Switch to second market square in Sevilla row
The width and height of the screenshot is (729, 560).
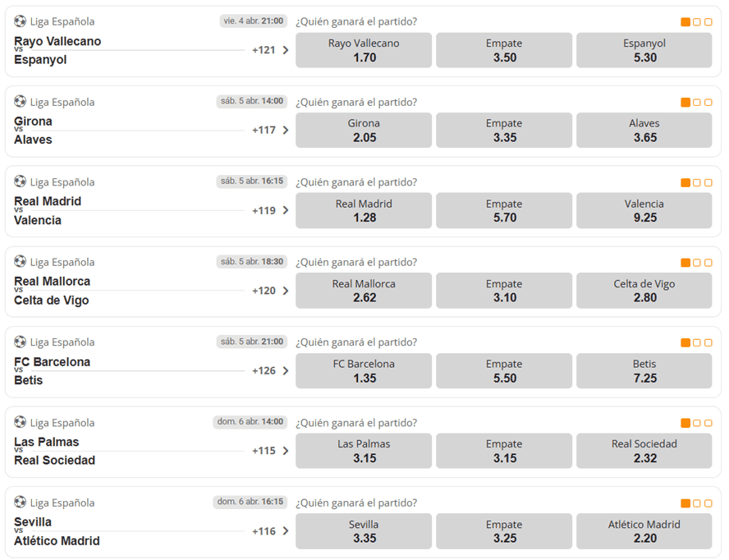pos(696,503)
